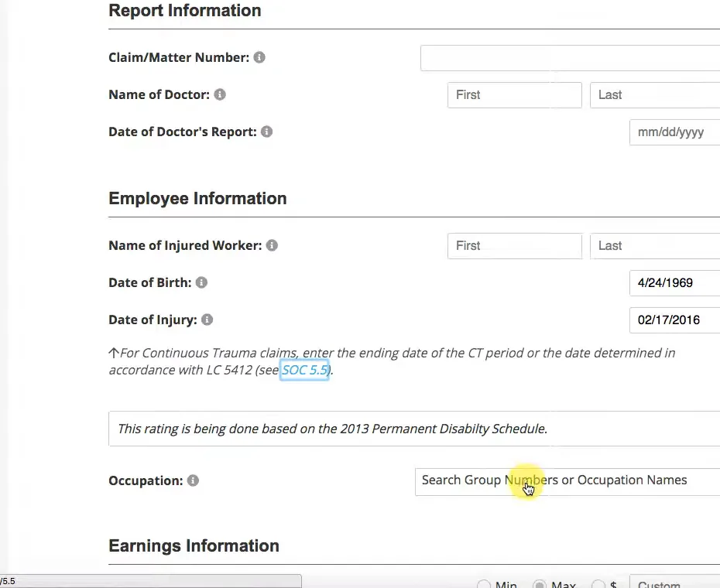The height and width of the screenshot is (588, 720).
Task: Click the injured worker's Last name field
Action: 655,246
